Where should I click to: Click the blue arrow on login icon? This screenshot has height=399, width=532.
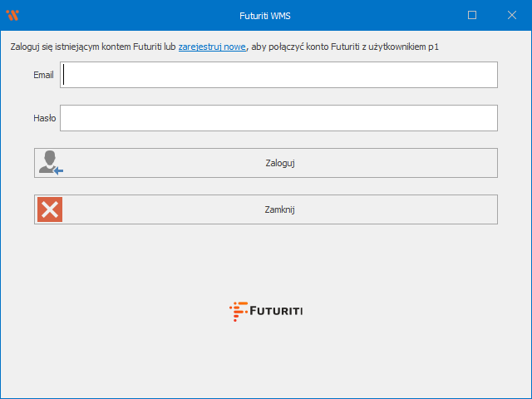click(x=58, y=170)
